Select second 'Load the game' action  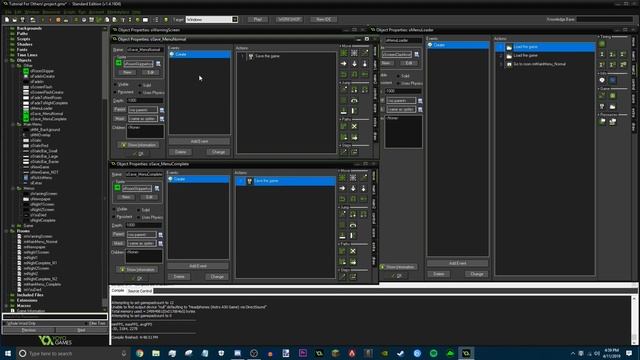(545, 56)
